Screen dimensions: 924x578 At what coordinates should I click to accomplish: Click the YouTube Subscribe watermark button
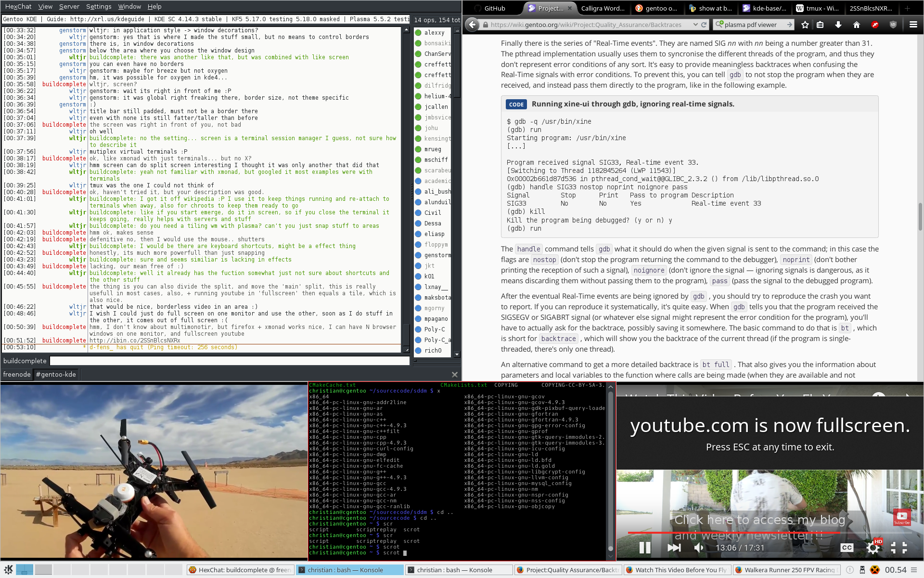point(902,517)
